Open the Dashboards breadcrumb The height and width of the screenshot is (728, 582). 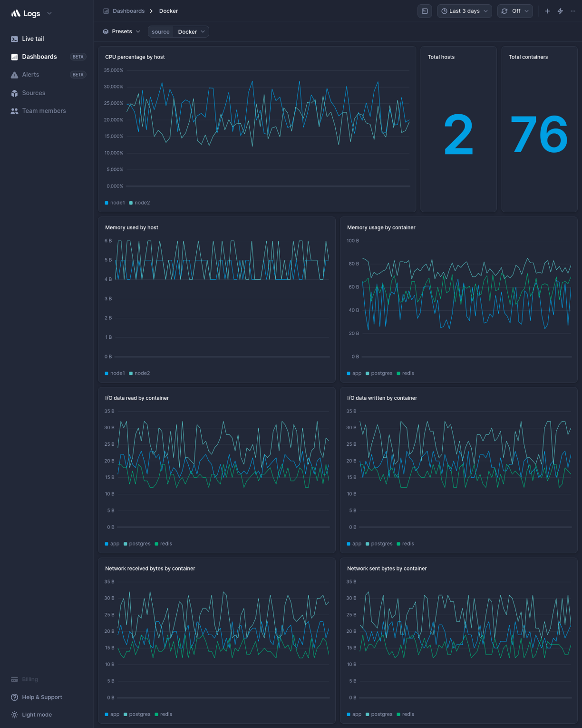pyautogui.click(x=128, y=10)
